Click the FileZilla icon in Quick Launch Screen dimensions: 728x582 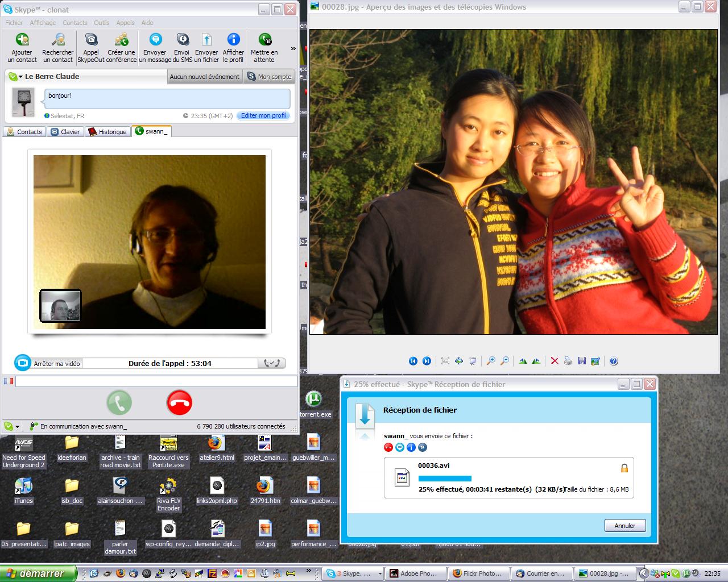(212, 573)
